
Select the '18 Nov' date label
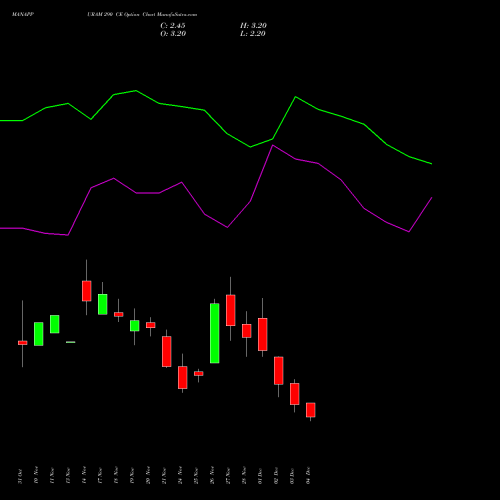click(x=116, y=475)
